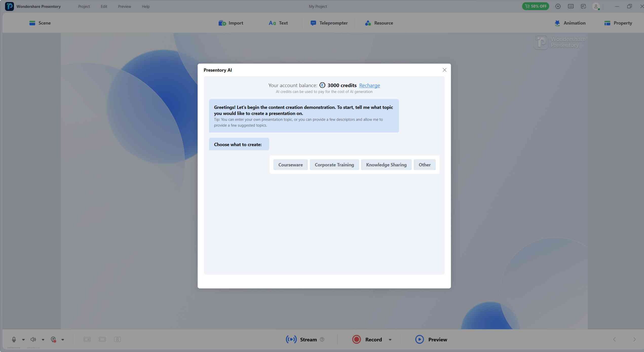Click the Recharge credits link

point(369,85)
